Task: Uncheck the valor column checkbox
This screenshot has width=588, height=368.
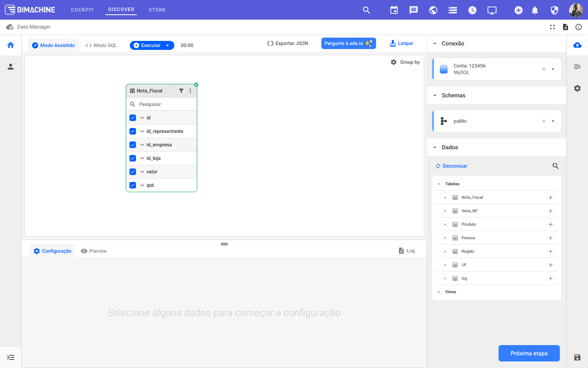Action: [133, 172]
